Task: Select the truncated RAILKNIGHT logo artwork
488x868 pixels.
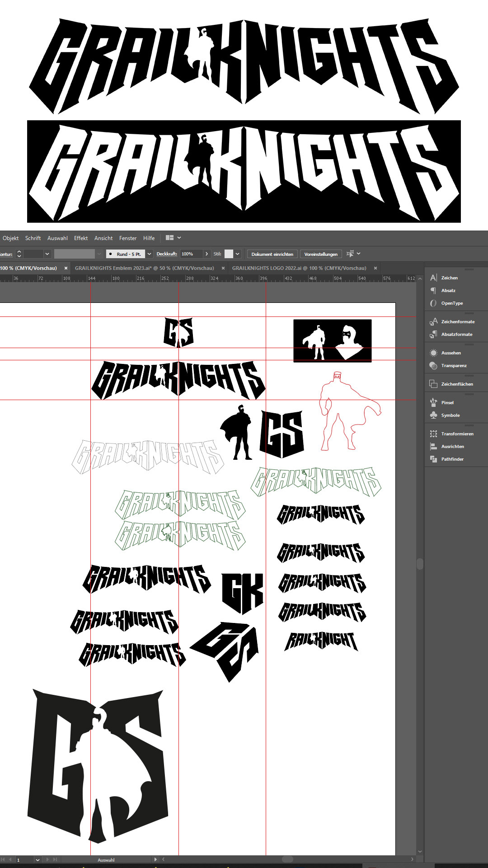Action: click(x=321, y=641)
